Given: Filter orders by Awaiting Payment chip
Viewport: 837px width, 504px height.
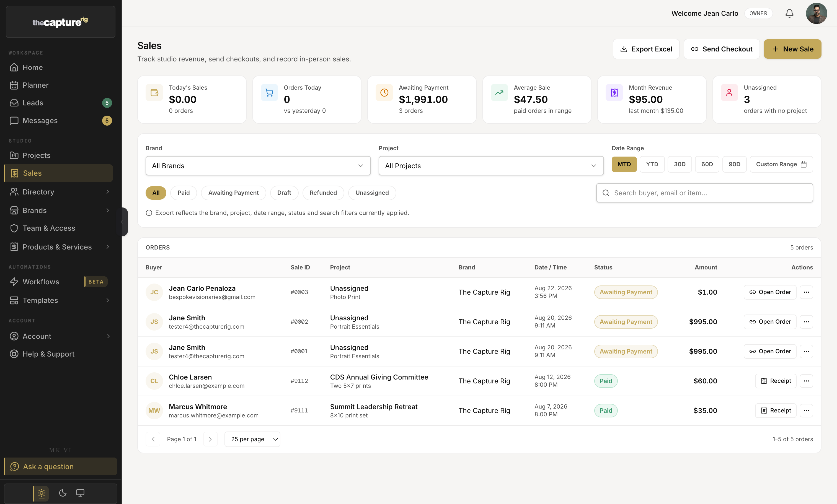Looking at the screenshot, I should point(233,193).
